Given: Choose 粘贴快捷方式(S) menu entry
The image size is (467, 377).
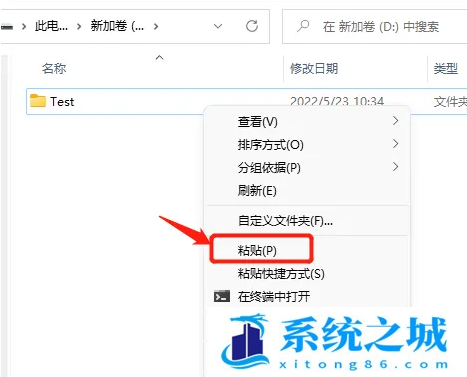Looking at the screenshot, I should [x=281, y=274].
